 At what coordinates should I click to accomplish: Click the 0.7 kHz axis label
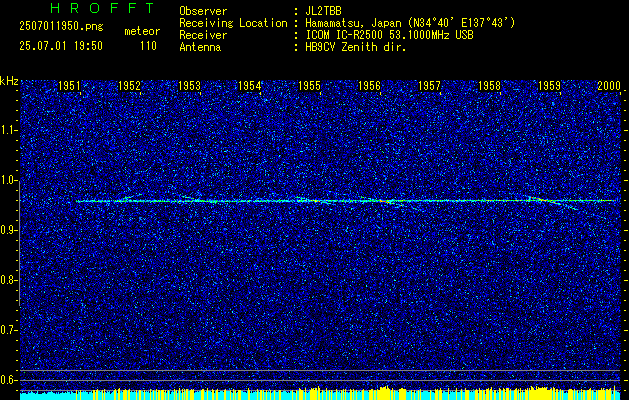coord(8,330)
